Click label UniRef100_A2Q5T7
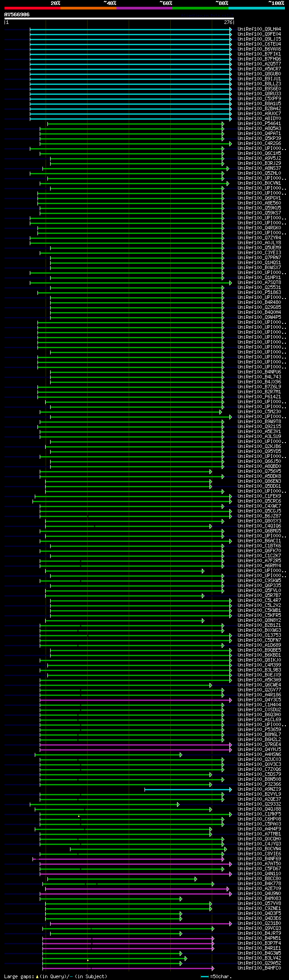The height and width of the screenshot is (980, 289). point(259,64)
